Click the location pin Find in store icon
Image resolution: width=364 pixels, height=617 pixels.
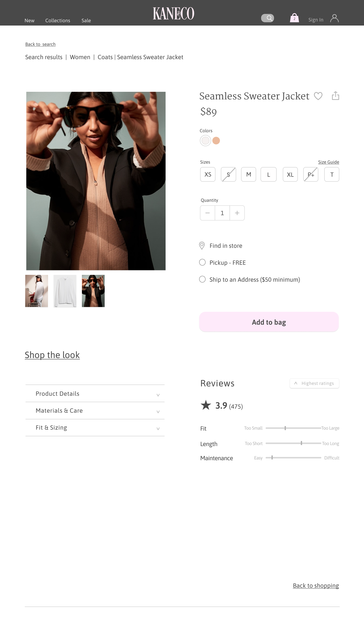coord(202,246)
